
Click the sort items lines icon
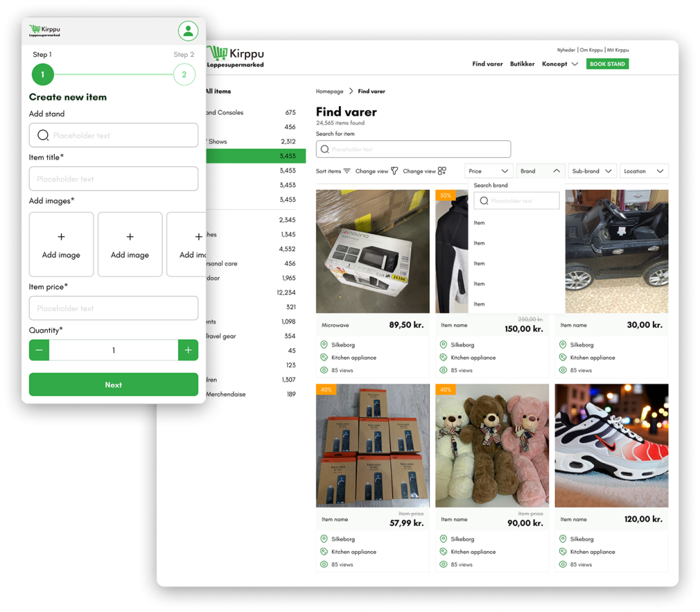pos(347,171)
